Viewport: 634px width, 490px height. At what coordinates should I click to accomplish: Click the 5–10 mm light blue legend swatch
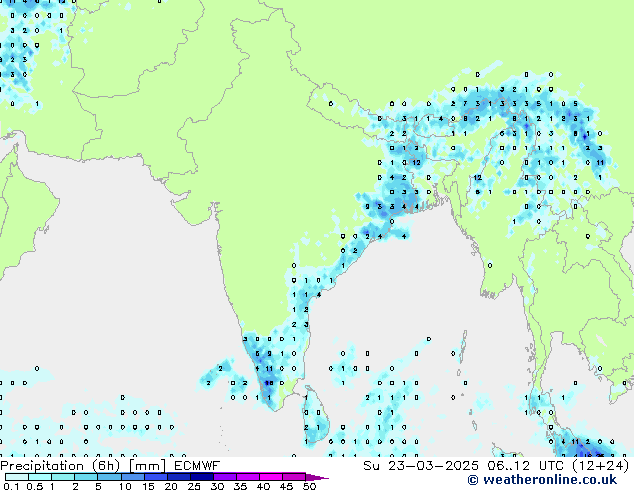109,477
